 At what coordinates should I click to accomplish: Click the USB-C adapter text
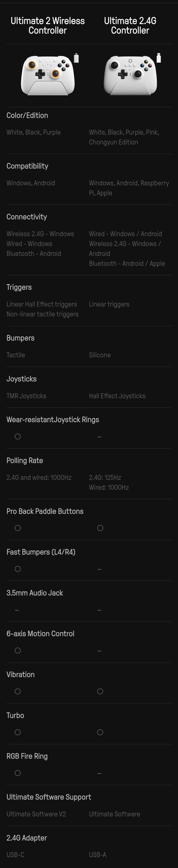click(15, 855)
